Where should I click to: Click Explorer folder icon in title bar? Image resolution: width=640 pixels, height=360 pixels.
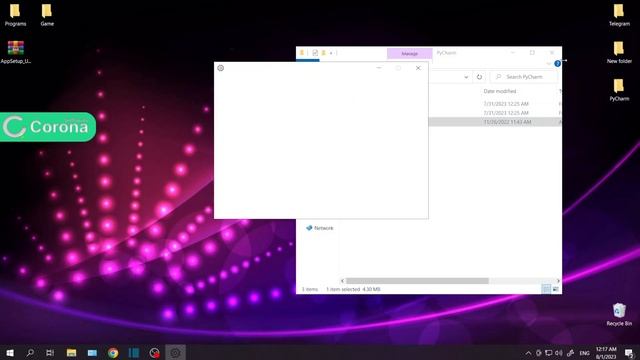[302, 53]
